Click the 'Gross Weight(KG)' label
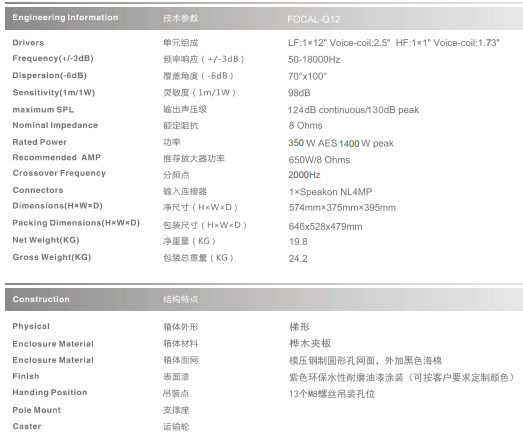Viewport: 523px width, 436px height. [x=52, y=257]
